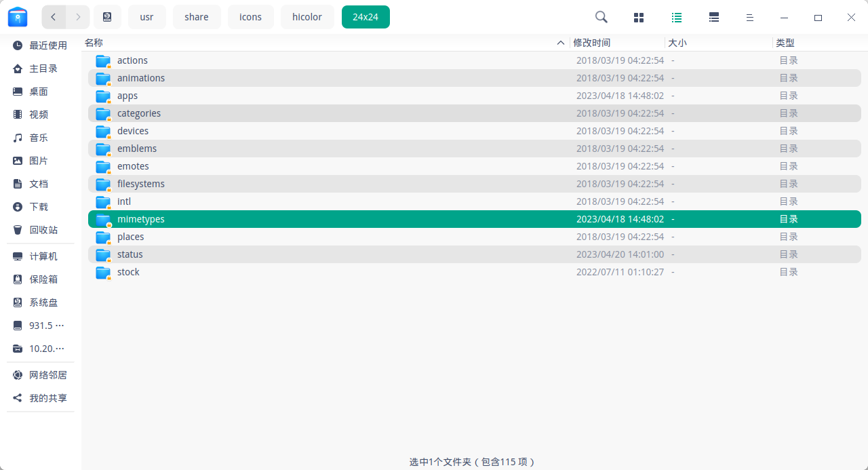This screenshot has height=470, width=868.
Task: Open 下载 folder in sidebar
Action: (39, 207)
